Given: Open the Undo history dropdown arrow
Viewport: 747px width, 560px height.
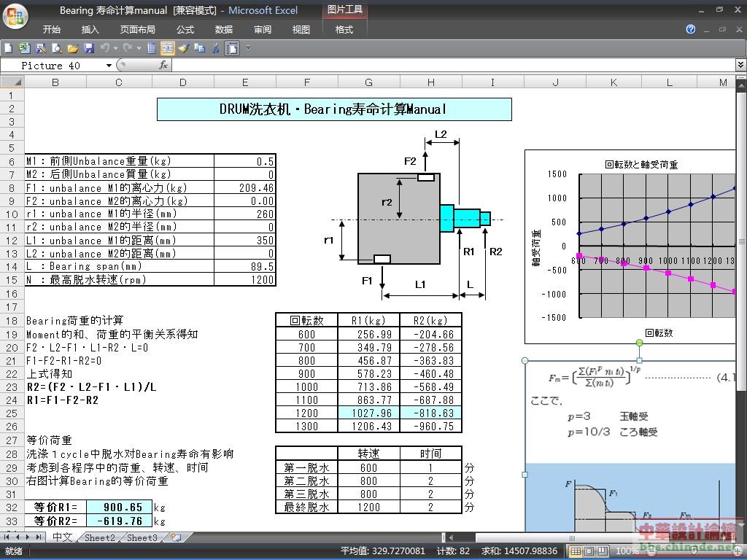Looking at the screenshot, I should 115,48.
